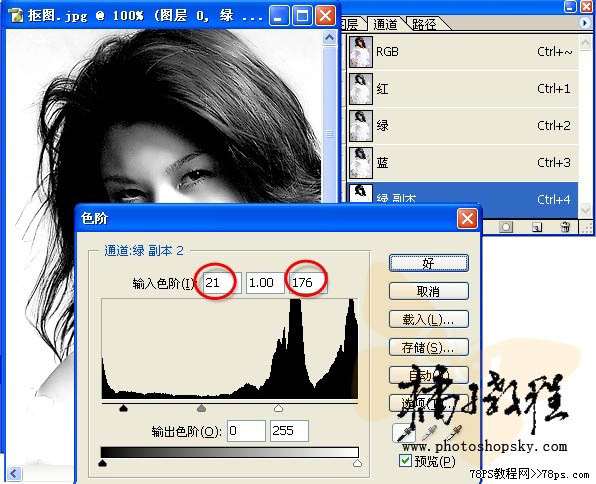This screenshot has height=484, width=596.
Task: Select the white point eyedropper
Action: click(x=454, y=433)
